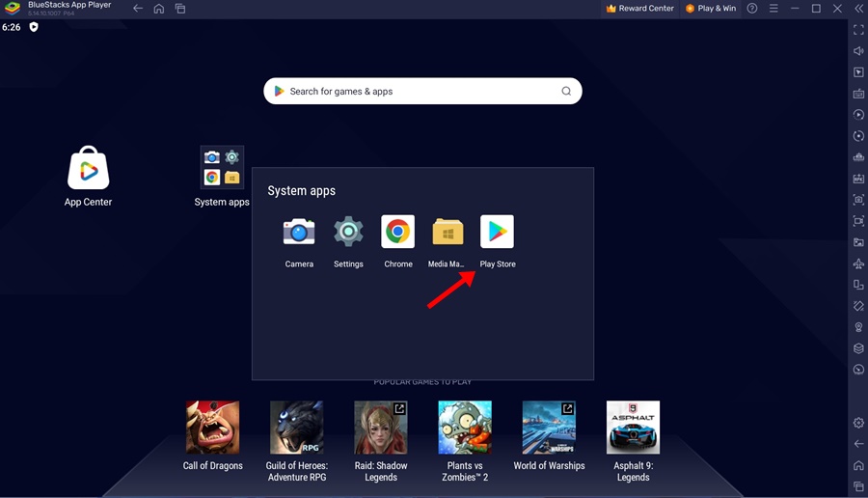Open the Media Manager folder app
Screen dimensions: 868x498
pyautogui.click(x=448, y=232)
